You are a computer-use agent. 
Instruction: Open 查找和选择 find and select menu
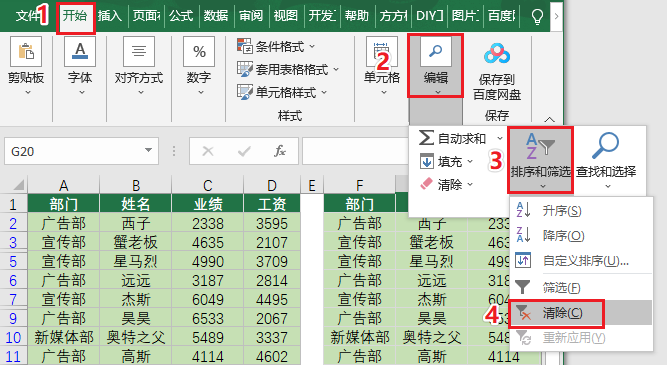[x=606, y=160]
